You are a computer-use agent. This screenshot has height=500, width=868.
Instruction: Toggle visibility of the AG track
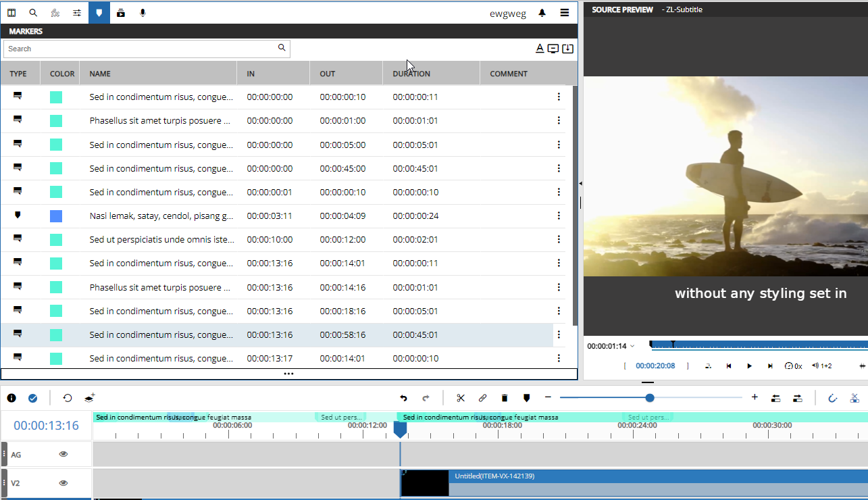(x=63, y=454)
